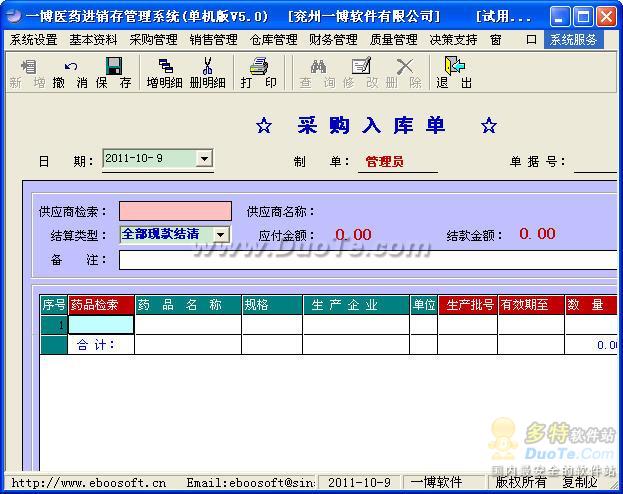This screenshot has width=623, height=494.
Task: Click the 有效期至 column header
Action: tap(531, 305)
